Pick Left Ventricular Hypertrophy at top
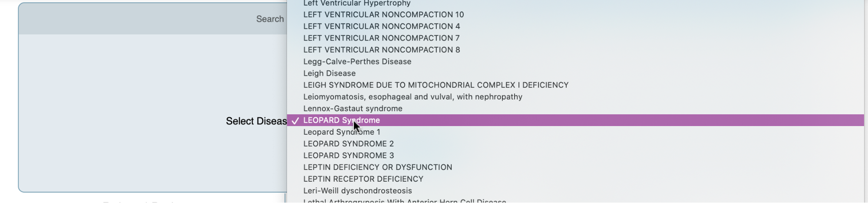This screenshot has height=203, width=868. click(575, 3)
